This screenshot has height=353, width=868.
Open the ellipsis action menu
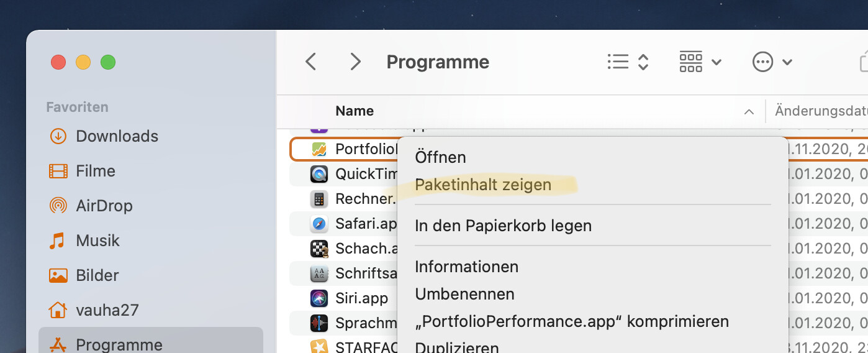pyautogui.click(x=772, y=62)
